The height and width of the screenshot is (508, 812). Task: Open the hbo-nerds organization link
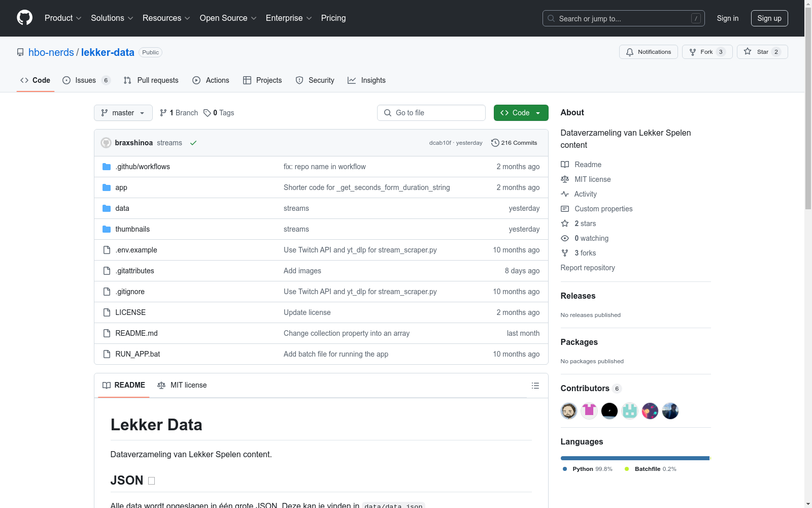pyautogui.click(x=51, y=52)
